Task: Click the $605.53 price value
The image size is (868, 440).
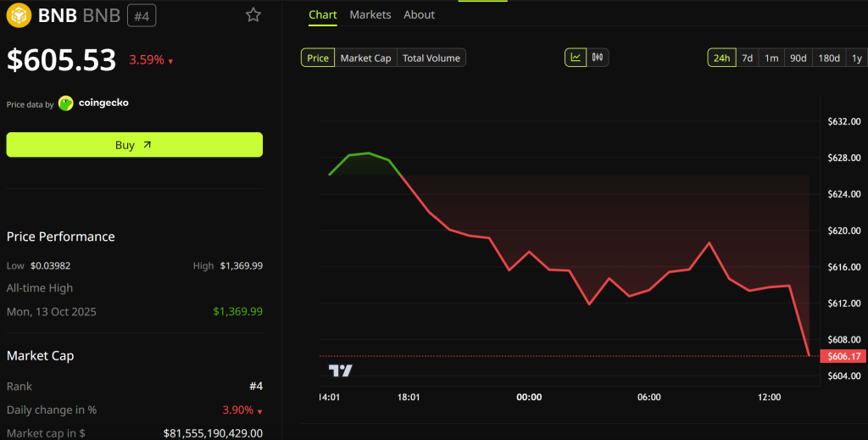Action: click(x=61, y=59)
